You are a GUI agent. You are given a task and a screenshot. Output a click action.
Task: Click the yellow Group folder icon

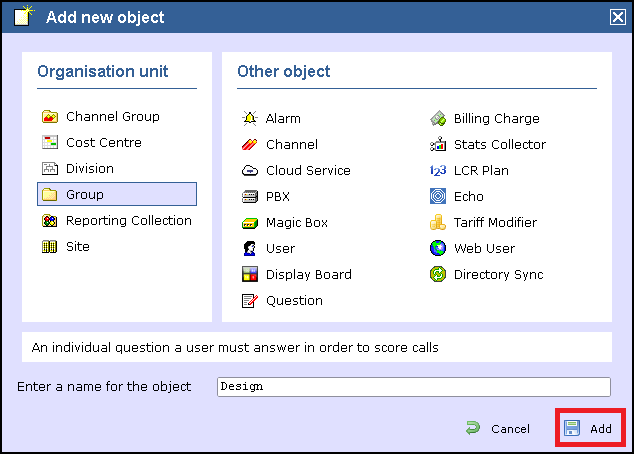[x=50, y=194]
